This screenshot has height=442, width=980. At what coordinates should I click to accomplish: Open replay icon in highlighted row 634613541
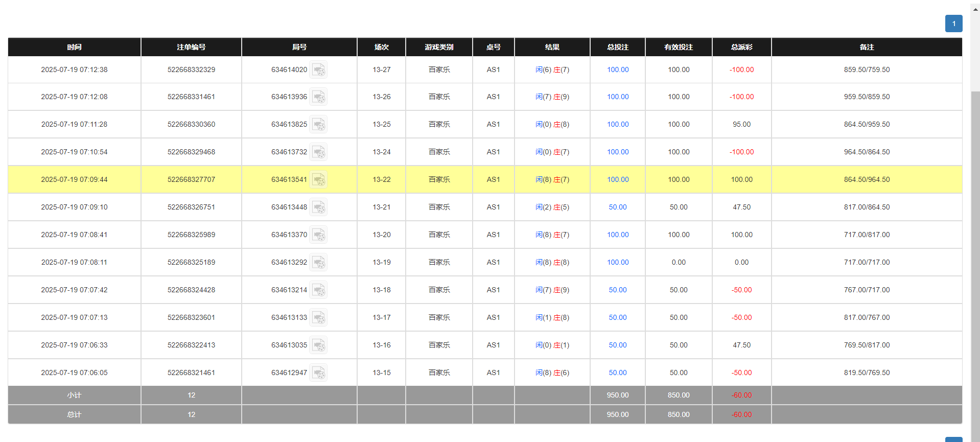(x=318, y=180)
